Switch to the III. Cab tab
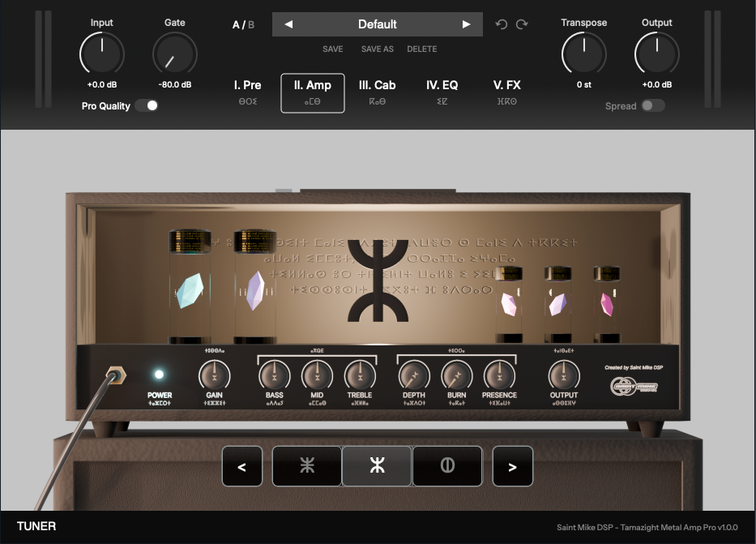 pos(378,92)
